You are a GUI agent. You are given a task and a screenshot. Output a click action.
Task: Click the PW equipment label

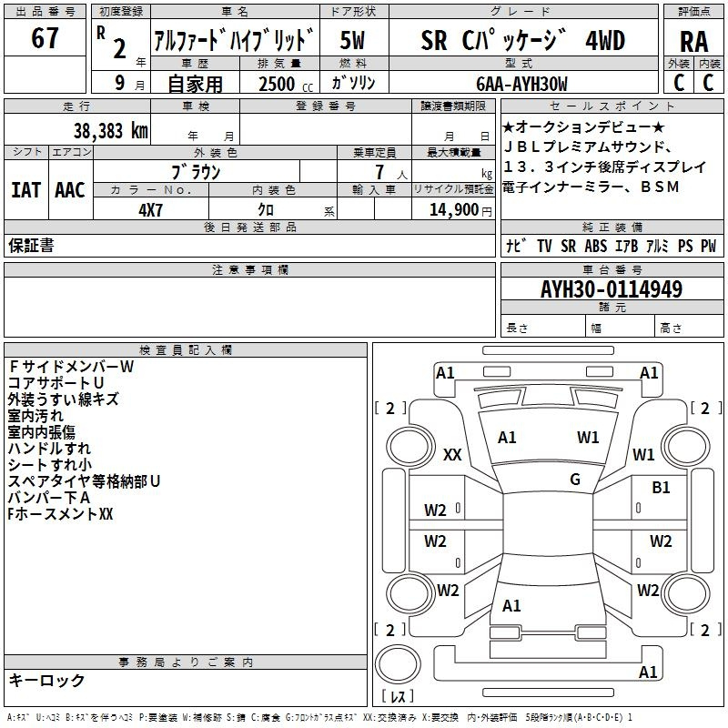pyautogui.click(x=707, y=246)
